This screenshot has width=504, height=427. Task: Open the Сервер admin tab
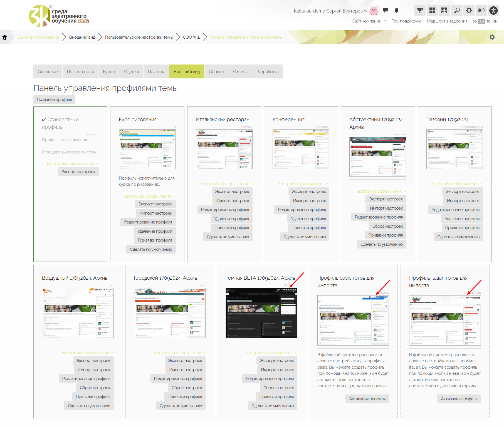[216, 72]
